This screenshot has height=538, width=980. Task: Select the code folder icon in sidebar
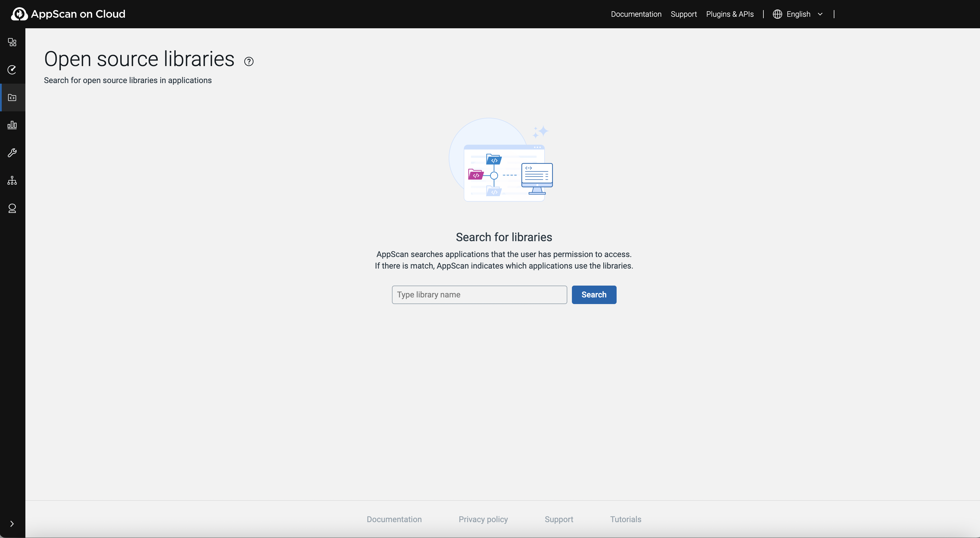click(x=12, y=98)
